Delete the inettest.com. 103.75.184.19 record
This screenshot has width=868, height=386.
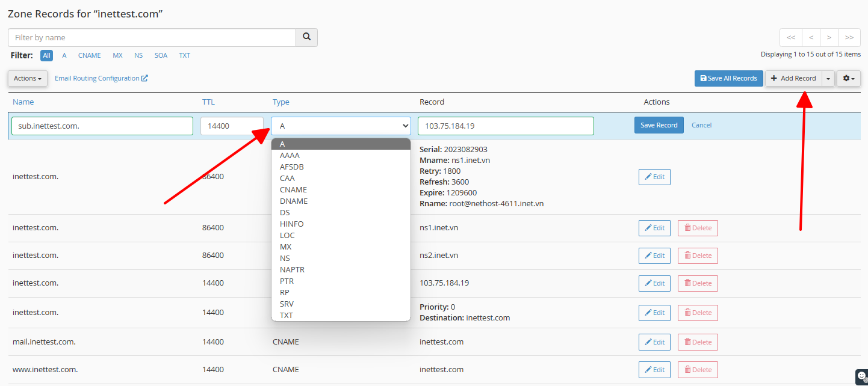click(x=698, y=283)
